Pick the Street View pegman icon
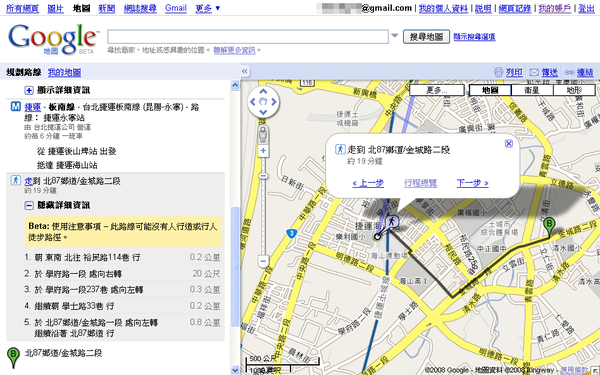600x375 pixels. [263, 134]
